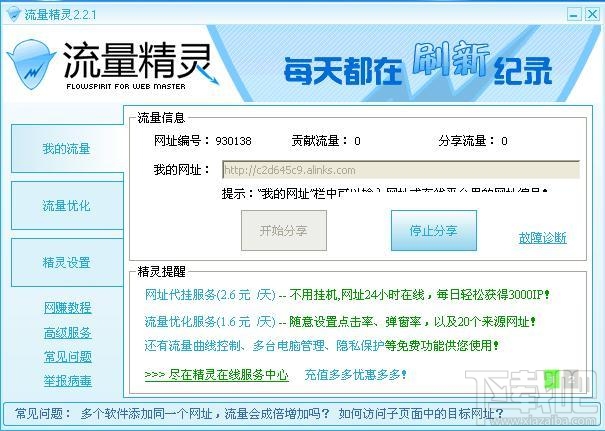Screen dimensions: 605x431
Task: Switch to the 流量优化 tab
Action: [x=68, y=206]
